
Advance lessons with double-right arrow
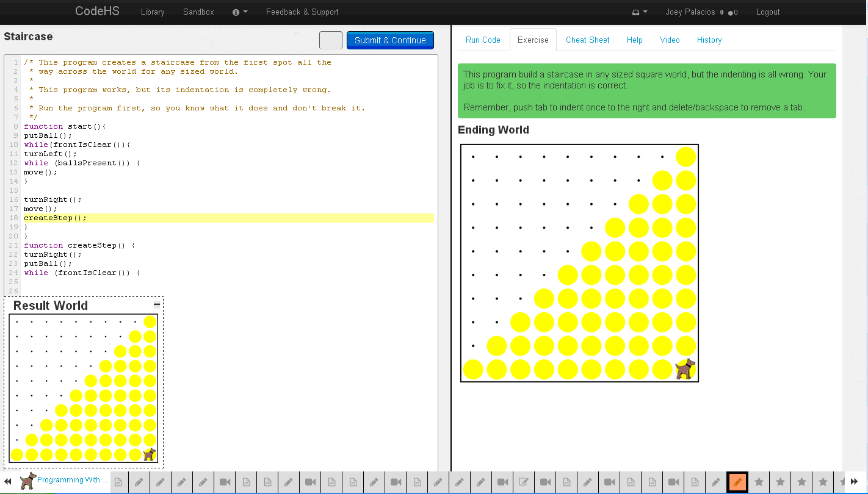click(855, 482)
